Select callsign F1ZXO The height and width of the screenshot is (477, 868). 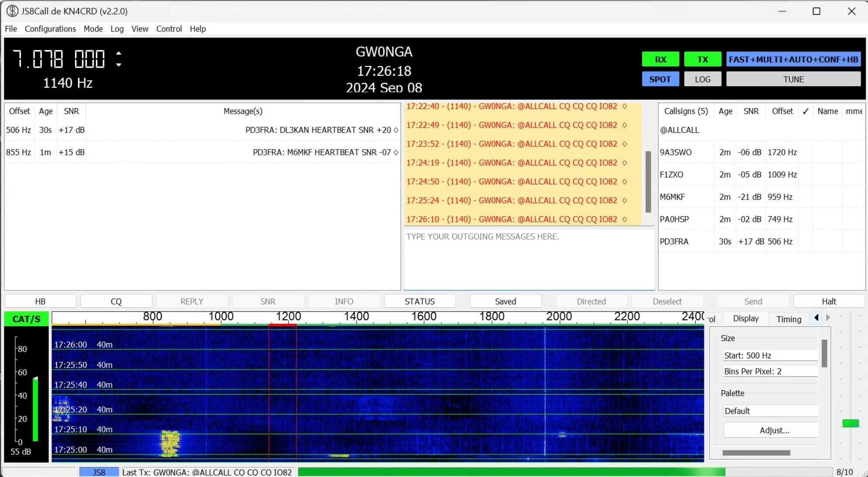coord(761,174)
